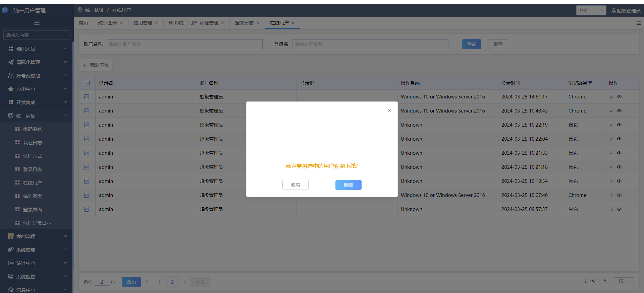Close the 应用管理 tab
644x293 pixels.
point(156,23)
